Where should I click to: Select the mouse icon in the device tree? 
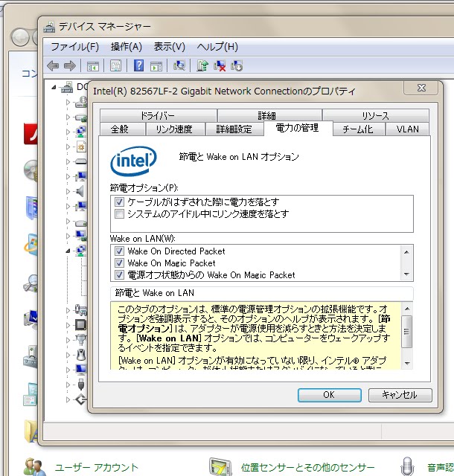coord(81,355)
